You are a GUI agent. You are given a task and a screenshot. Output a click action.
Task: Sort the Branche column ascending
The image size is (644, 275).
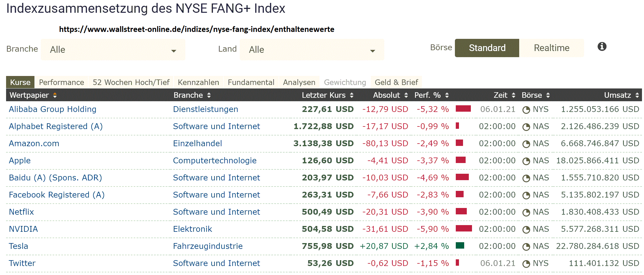(x=208, y=95)
